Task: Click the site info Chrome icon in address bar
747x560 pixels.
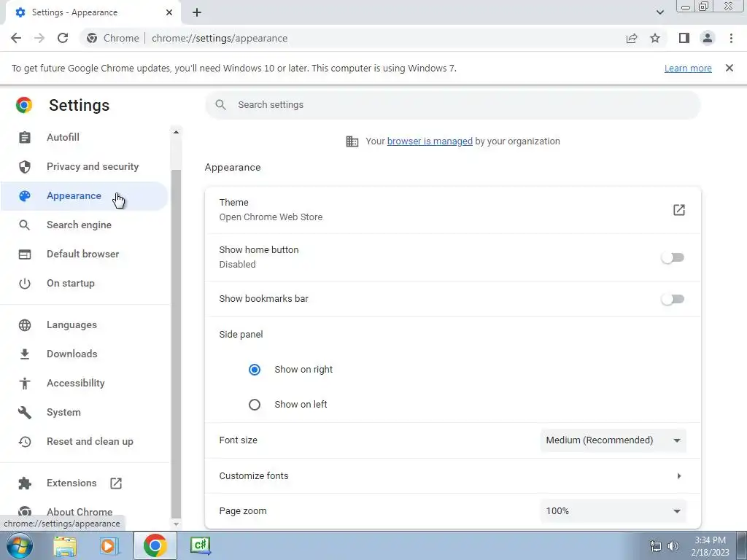Action: point(92,38)
